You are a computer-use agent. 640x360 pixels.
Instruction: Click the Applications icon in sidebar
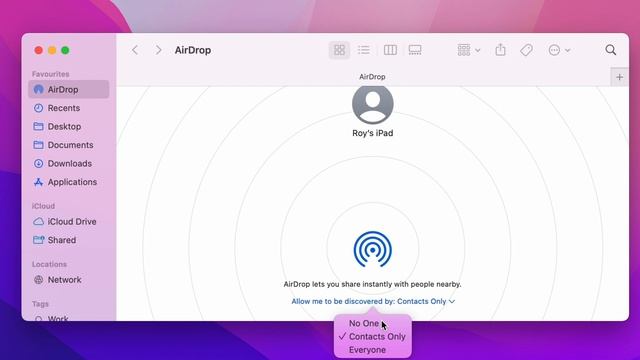[x=38, y=182]
